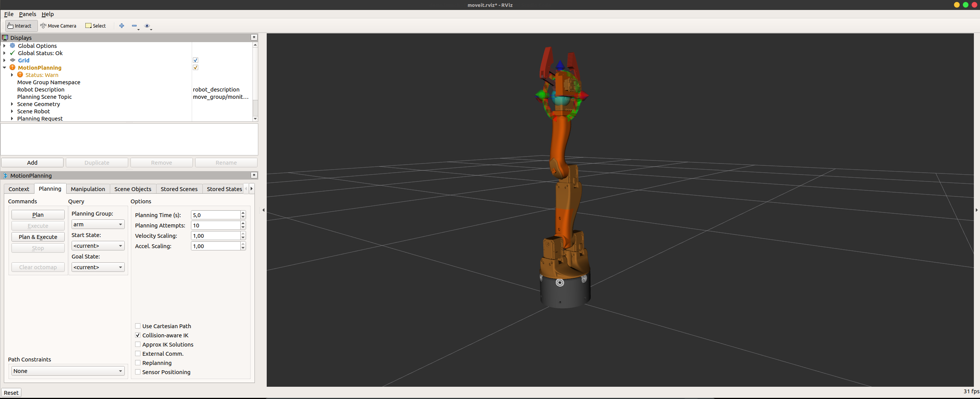Image resolution: width=980 pixels, height=399 pixels.
Task: Switch to the Stored Scenes tab
Action: (x=179, y=189)
